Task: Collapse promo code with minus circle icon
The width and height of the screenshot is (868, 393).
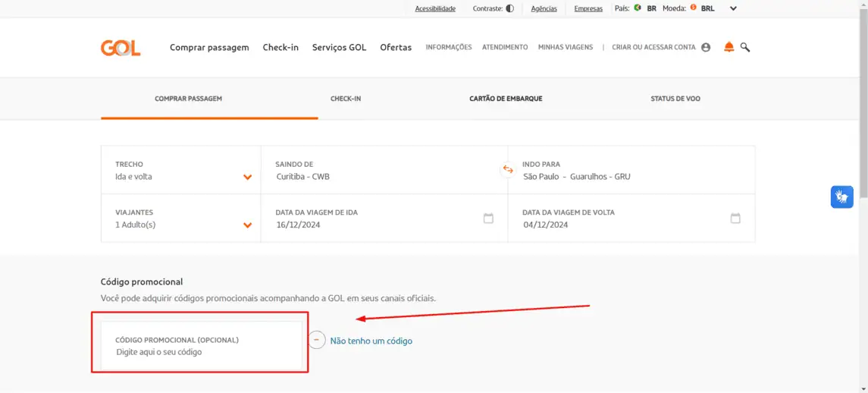Action: click(317, 339)
